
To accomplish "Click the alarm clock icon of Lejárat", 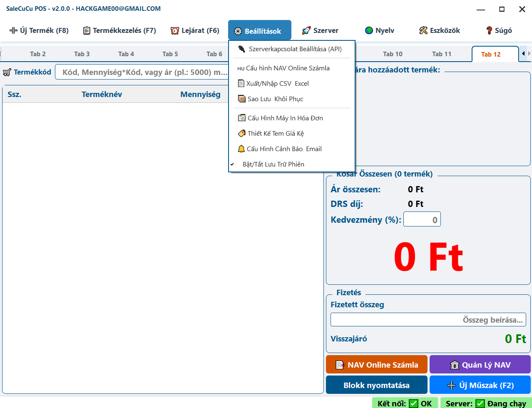I will (x=175, y=30).
